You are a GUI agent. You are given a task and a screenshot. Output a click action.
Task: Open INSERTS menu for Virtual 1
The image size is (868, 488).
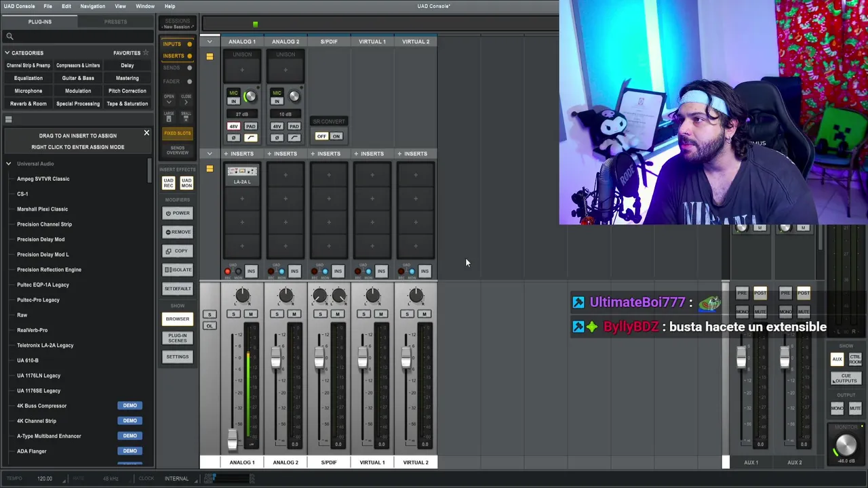point(372,154)
